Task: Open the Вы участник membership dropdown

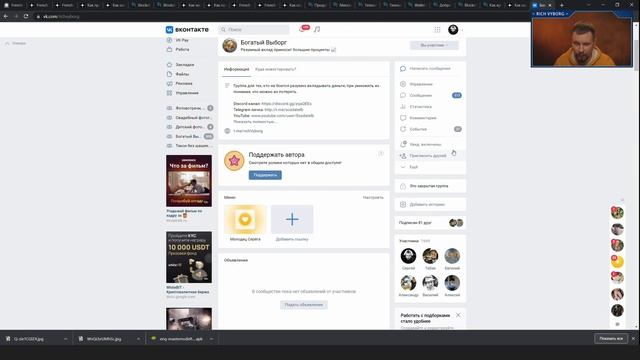Action: pyautogui.click(x=434, y=45)
